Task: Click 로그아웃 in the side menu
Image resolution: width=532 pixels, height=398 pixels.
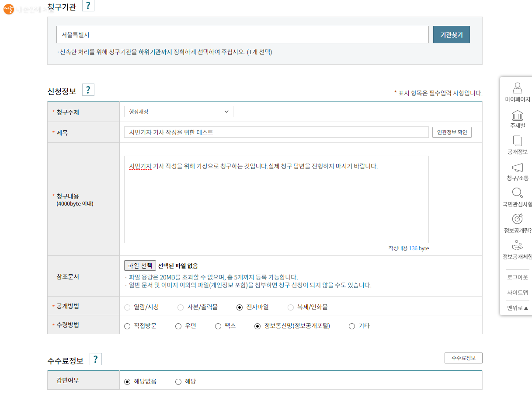Action: click(518, 277)
